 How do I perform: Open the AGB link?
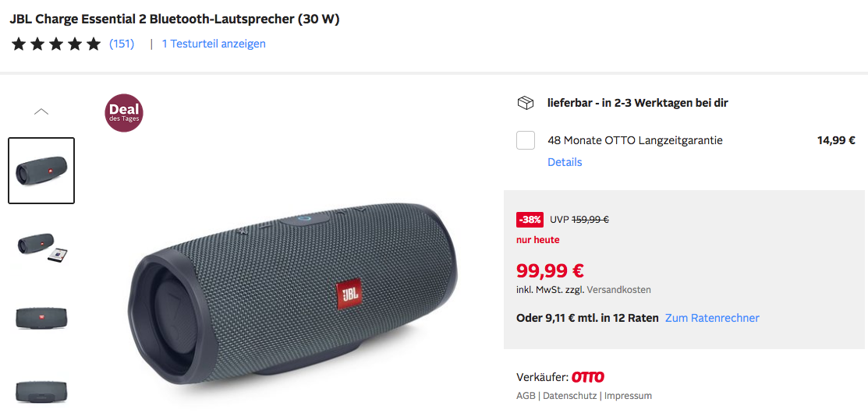point(526,396)
